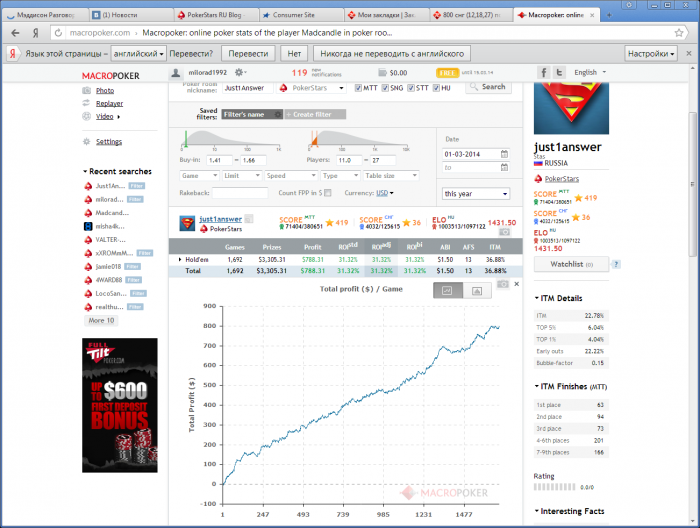The image size is (700, 528).
Task: Switch to the 800 снг tab
Action: pos(471,15)
